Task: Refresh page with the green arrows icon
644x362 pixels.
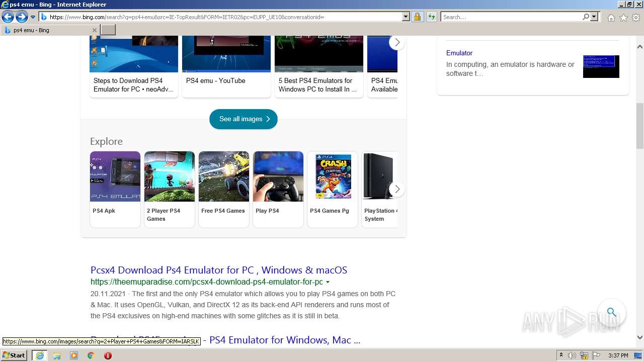Action: (431, 17)
